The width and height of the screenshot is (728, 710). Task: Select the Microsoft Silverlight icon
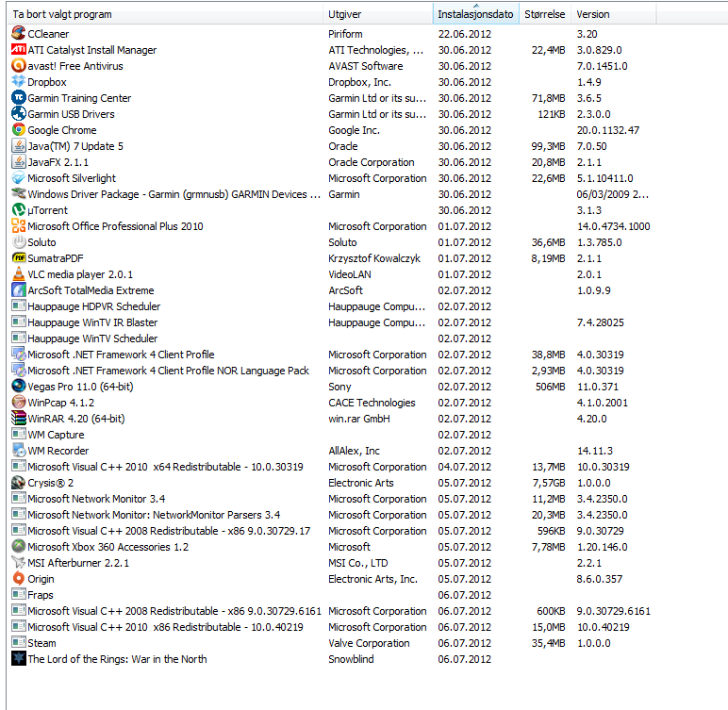click(19, 177)
